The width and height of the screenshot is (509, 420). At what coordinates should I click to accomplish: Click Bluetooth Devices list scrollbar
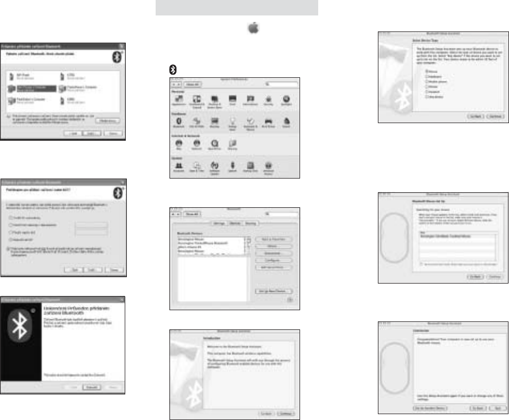coord(249,246)
